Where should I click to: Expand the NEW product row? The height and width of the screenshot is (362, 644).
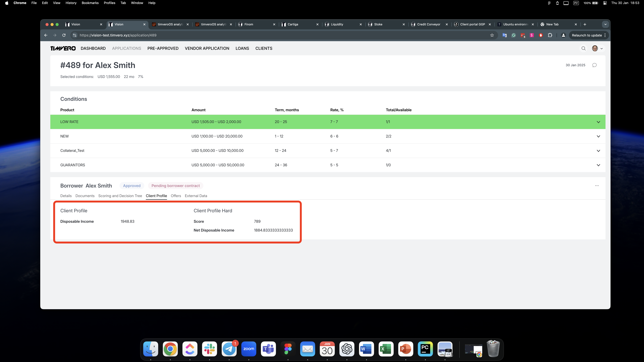598,136
